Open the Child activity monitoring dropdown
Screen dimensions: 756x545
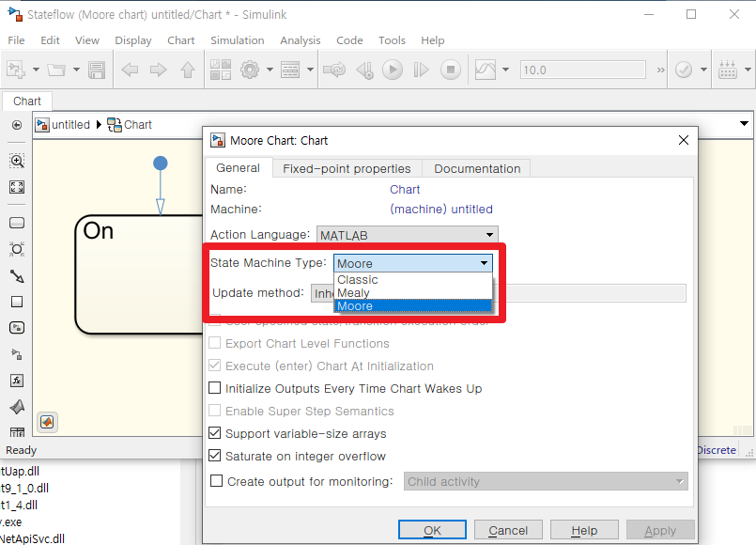click(x=546, y=481)
